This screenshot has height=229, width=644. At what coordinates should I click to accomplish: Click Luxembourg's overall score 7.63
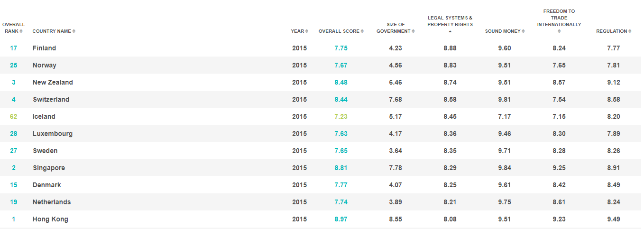point(341,134)
